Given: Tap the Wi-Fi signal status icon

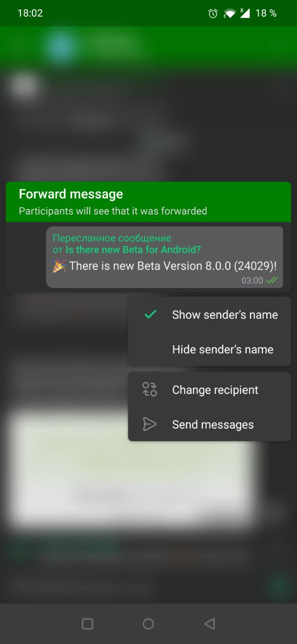Looking at the screenshot, I should point(230,14).
